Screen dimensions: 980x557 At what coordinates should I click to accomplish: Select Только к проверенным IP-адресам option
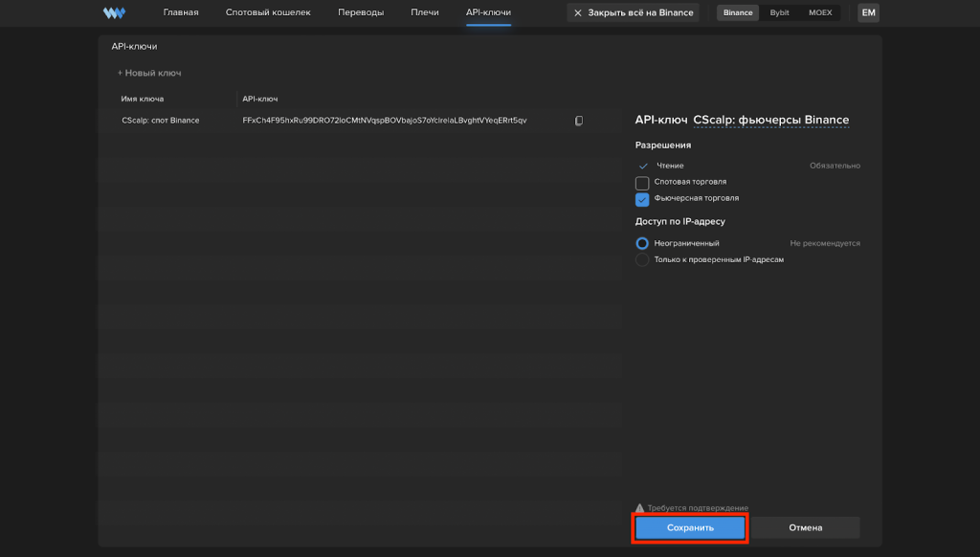coord(642,259)
